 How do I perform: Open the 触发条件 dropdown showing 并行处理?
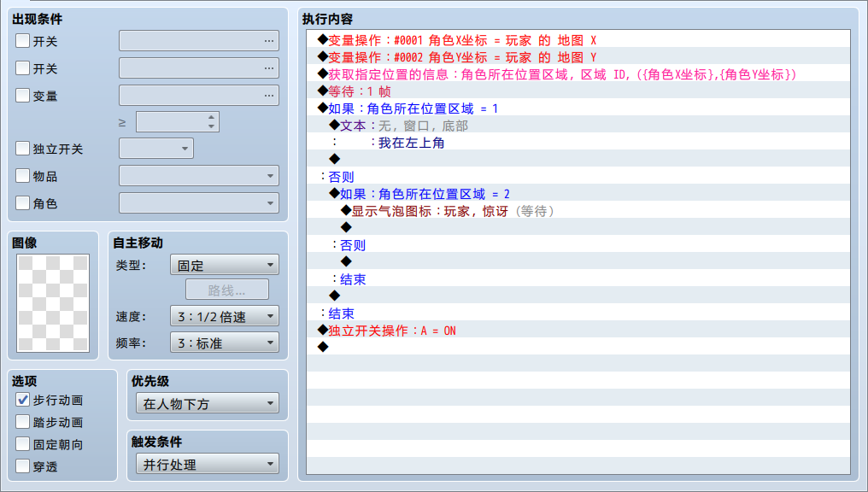207,465
